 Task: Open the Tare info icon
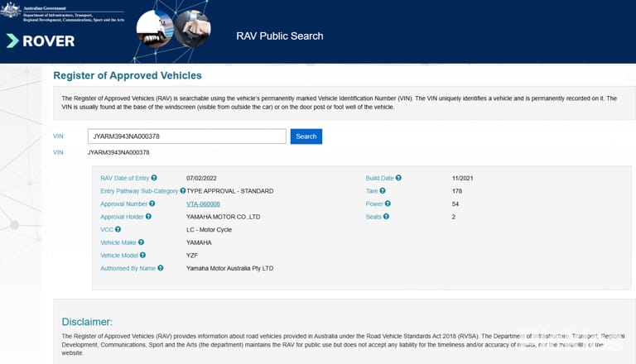(383, 190)
